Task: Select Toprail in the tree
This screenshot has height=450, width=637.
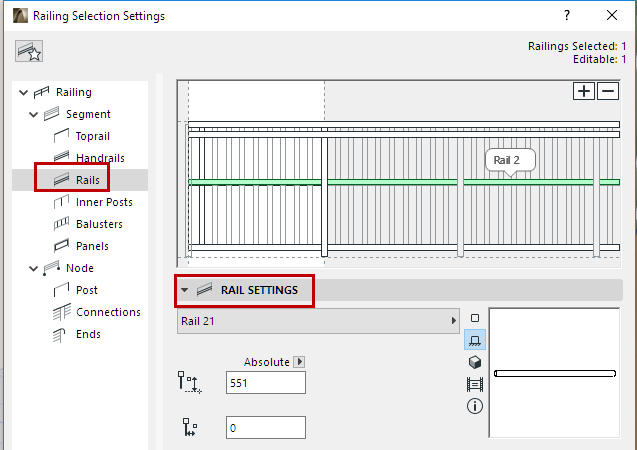Action: pos(93,136)
